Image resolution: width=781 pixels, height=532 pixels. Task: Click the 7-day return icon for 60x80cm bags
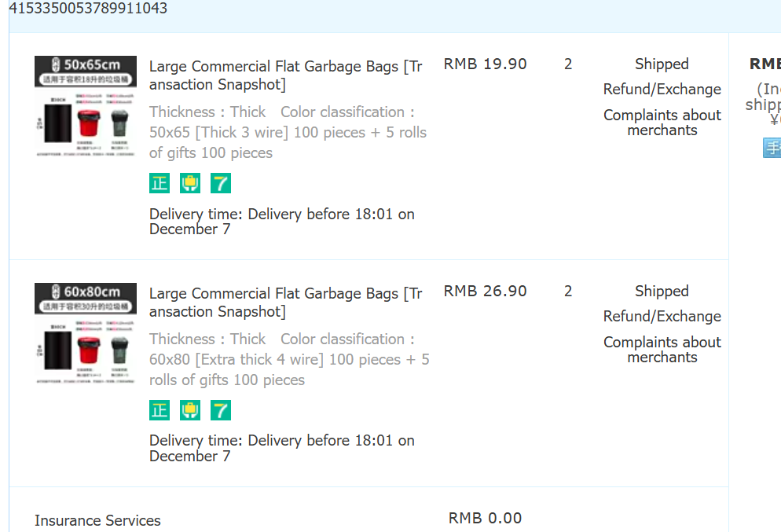220,409
